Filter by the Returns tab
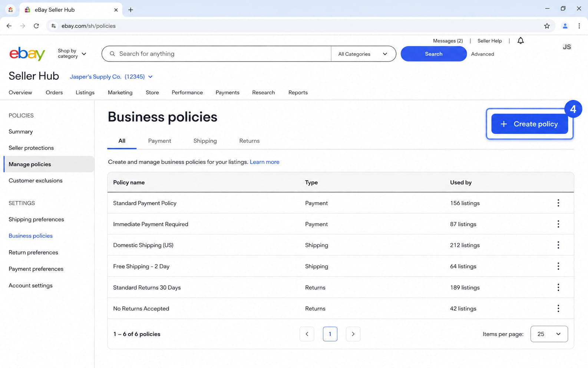Image resolution: width=588 pixels, height=368 pixels. tap(250, 141)
